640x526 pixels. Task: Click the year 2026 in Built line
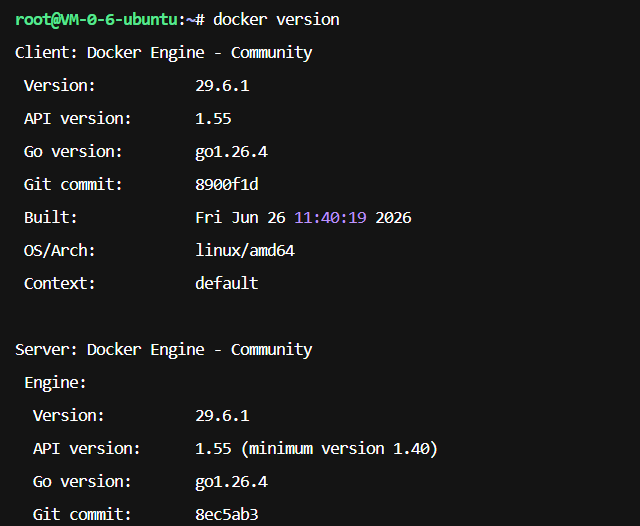click(393, 218)
